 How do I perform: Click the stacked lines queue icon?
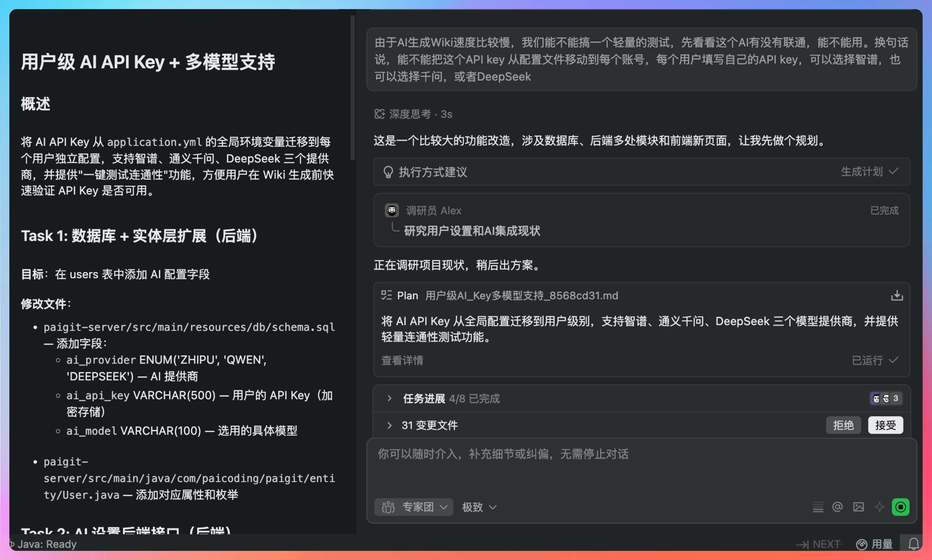click(x=818, y=507)
